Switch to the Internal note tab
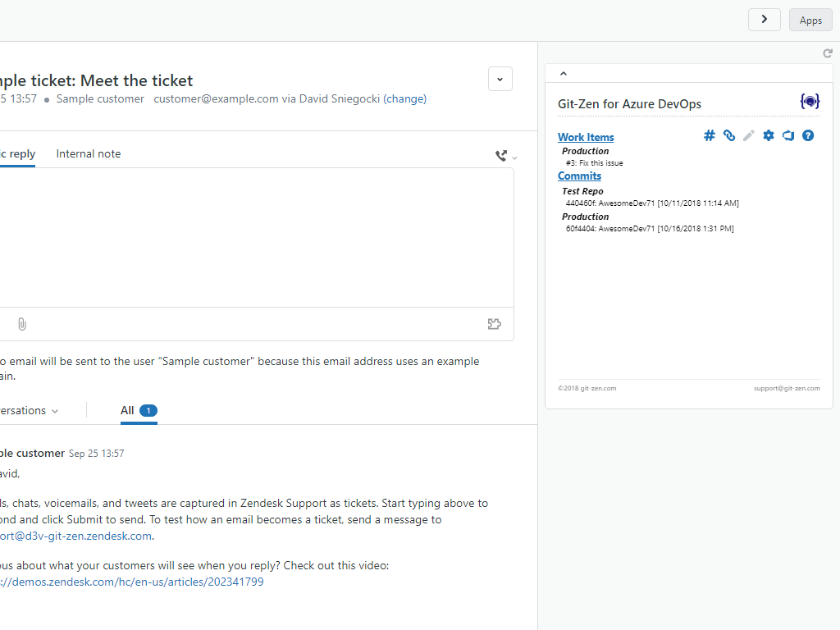 [88, 153]
